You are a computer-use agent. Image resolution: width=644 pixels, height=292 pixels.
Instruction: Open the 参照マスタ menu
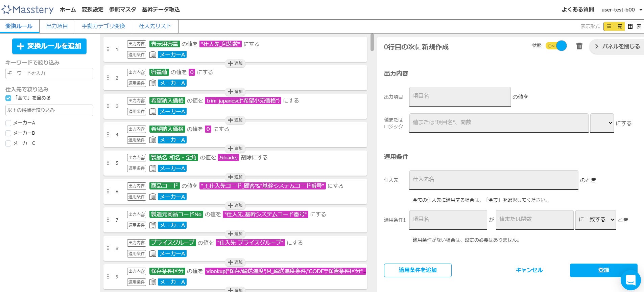[x=122, y=9]
